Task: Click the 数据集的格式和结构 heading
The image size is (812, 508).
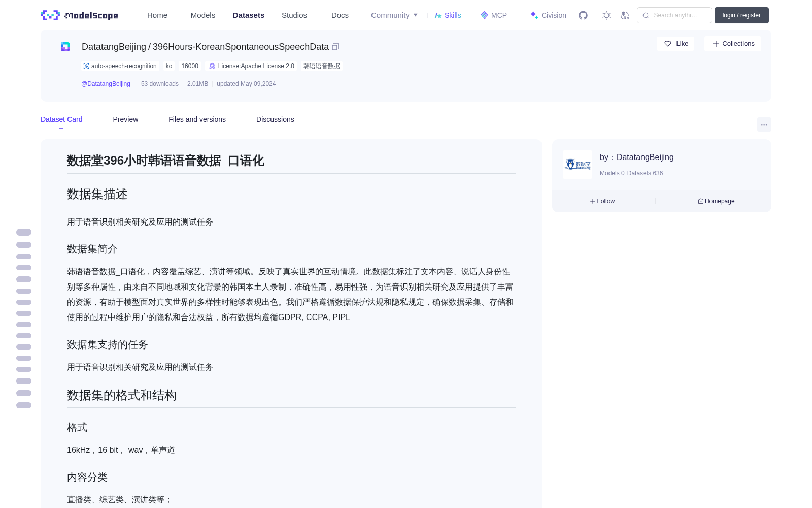Action: (122, 395)
